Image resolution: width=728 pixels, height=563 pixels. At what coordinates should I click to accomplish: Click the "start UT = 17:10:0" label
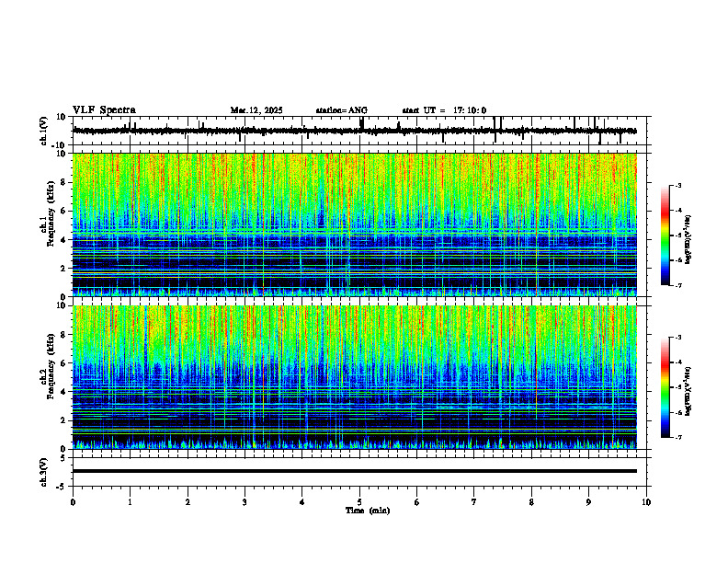444,110
